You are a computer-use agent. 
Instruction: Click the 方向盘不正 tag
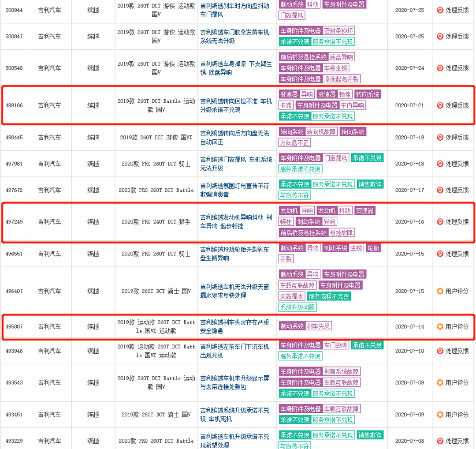click(295, 143)
